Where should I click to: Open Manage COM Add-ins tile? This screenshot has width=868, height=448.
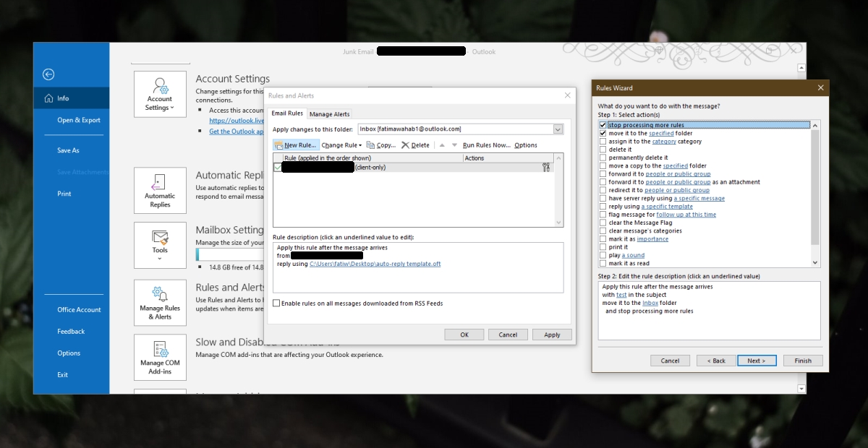coord(160,358)
